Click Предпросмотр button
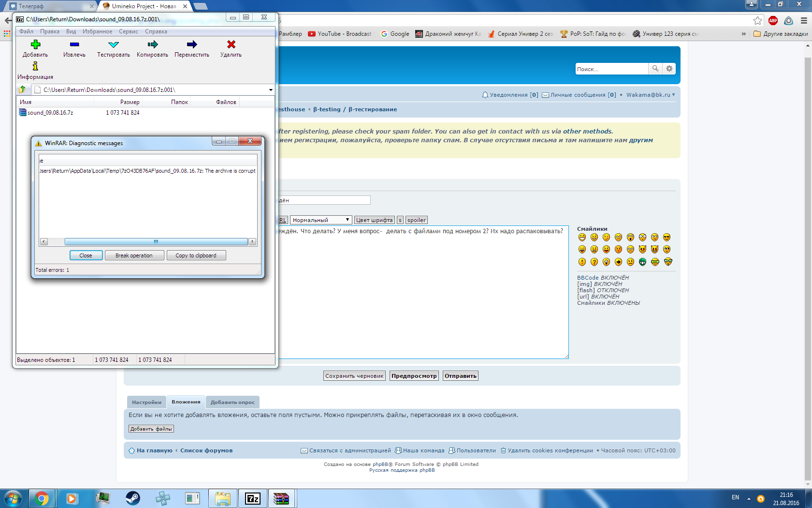 point(414,376)
